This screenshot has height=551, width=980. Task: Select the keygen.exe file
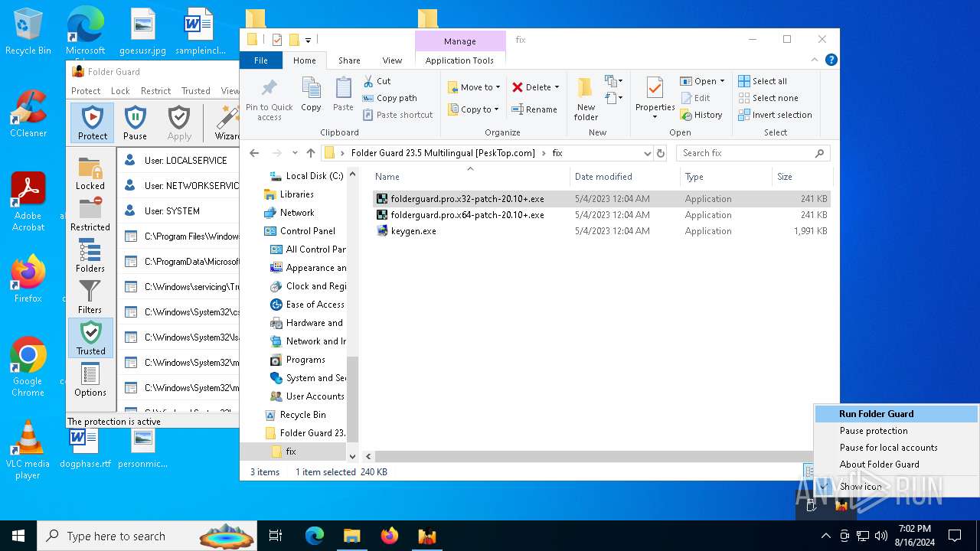(x=601, y=231)
